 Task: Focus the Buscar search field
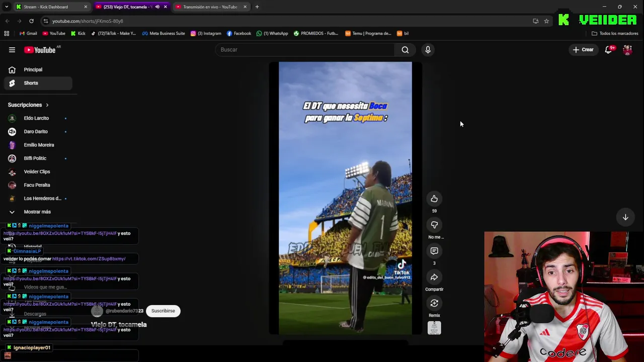[x=305, y=50]
